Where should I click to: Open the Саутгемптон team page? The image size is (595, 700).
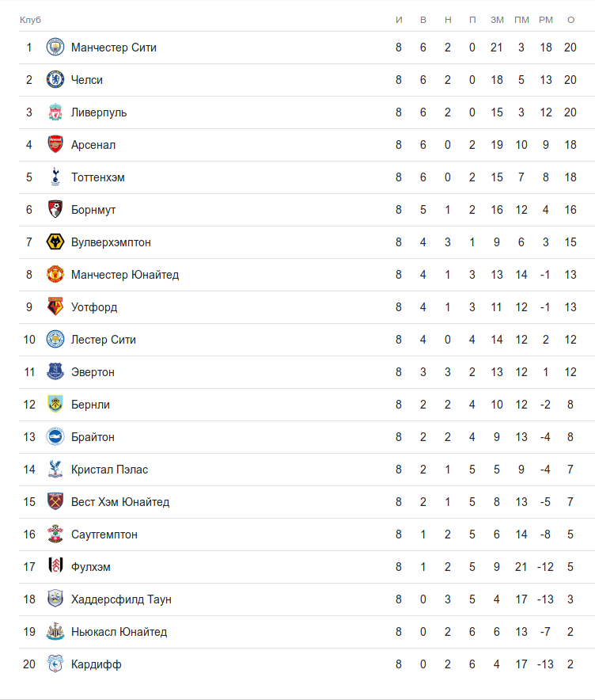click(104, 535)
